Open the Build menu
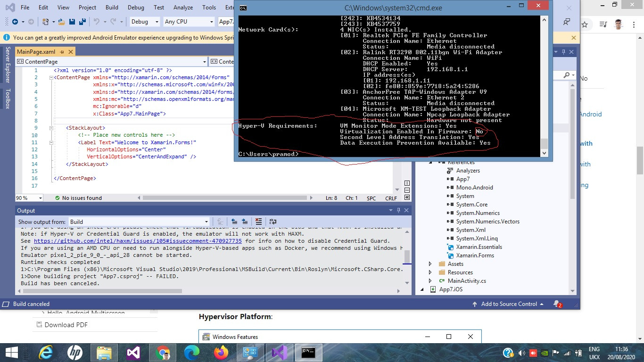The image size is (644, 362). (112, 8)
